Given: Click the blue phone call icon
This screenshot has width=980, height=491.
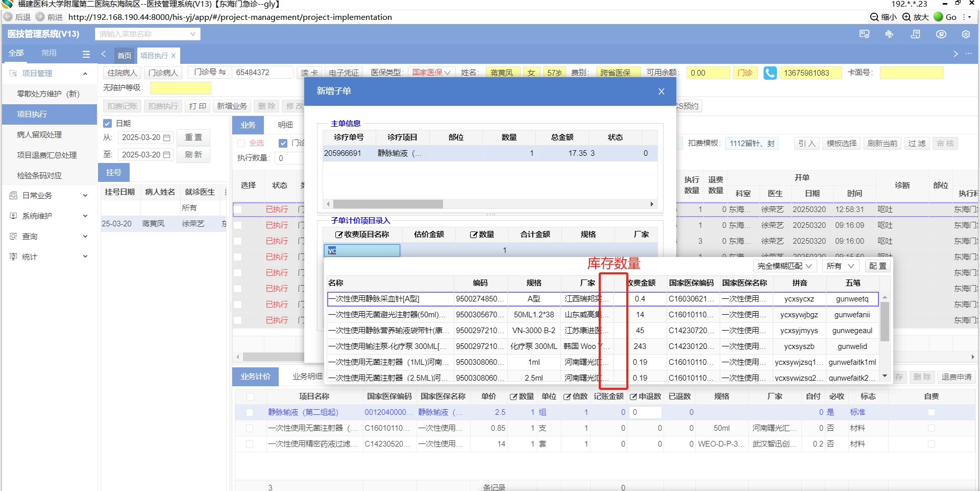Looking at the screenshot, I should point(770,73).
